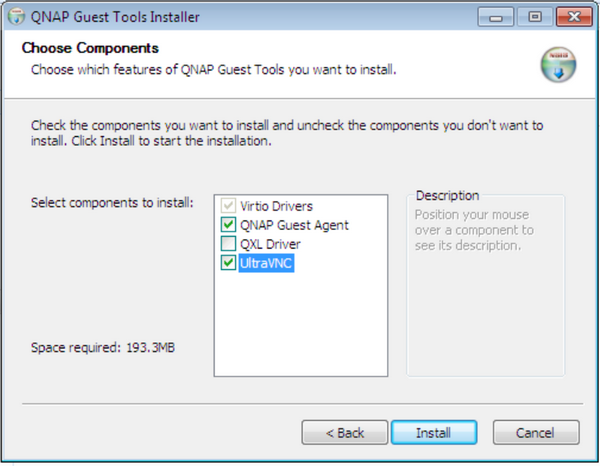Click the Space required 193.3MB label
The height and width of the screenshot is (466, 600).
coord(103,348)
